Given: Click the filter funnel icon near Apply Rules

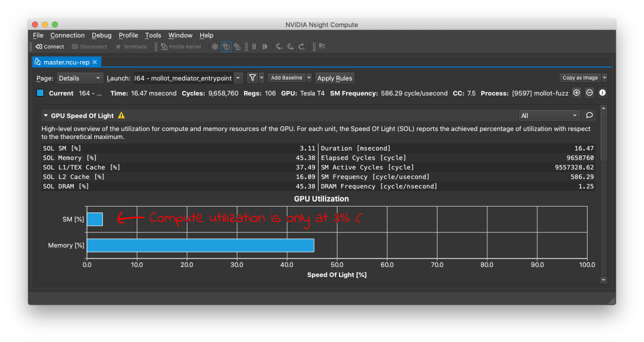Looking at the screenshot, I should point(252,78).
